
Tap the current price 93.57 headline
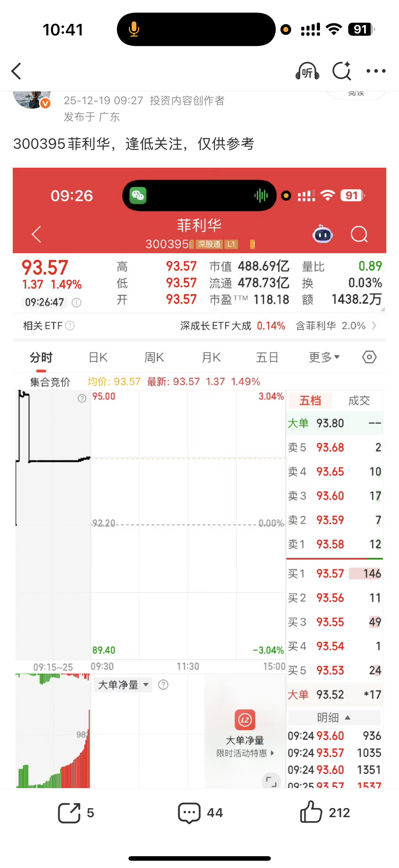[x=45, y=268]
